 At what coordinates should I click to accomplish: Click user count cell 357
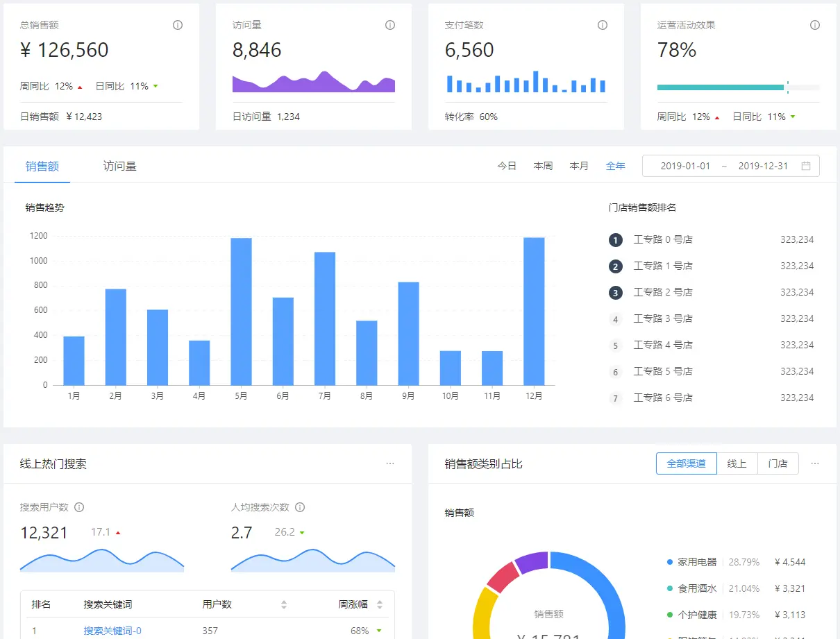[210, 631]
